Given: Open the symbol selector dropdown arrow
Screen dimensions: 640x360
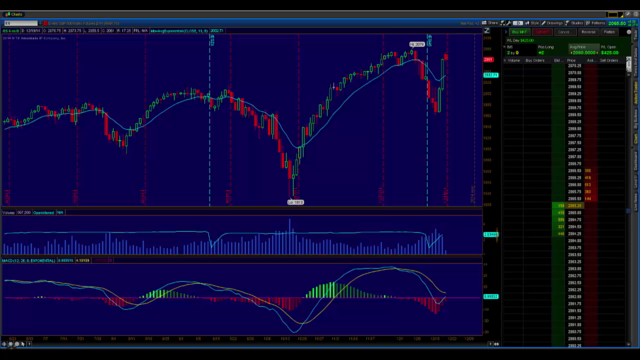Looking at the screenshot, I should [40, 23].
